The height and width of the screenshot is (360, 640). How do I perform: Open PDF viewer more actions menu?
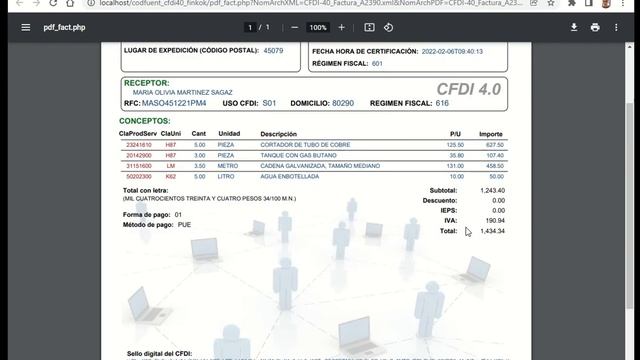pyautogui.click(x=616, y=27)
